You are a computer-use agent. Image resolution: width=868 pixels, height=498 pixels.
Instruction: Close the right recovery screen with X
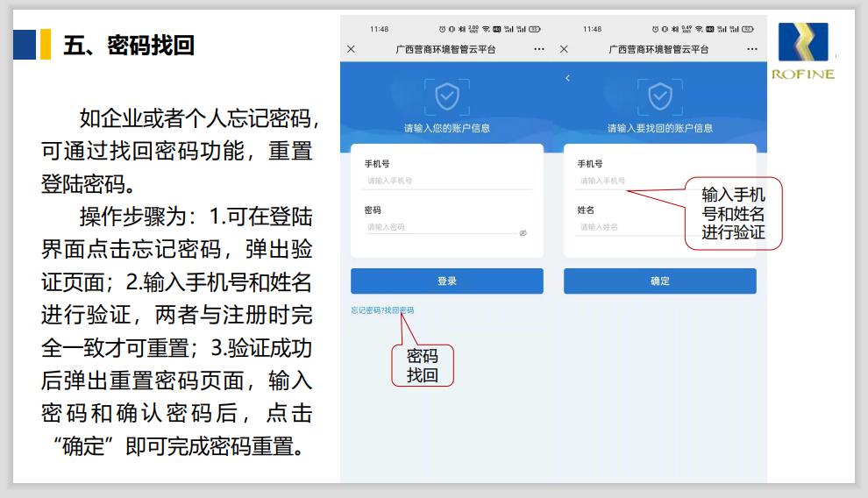coord(564,49)
